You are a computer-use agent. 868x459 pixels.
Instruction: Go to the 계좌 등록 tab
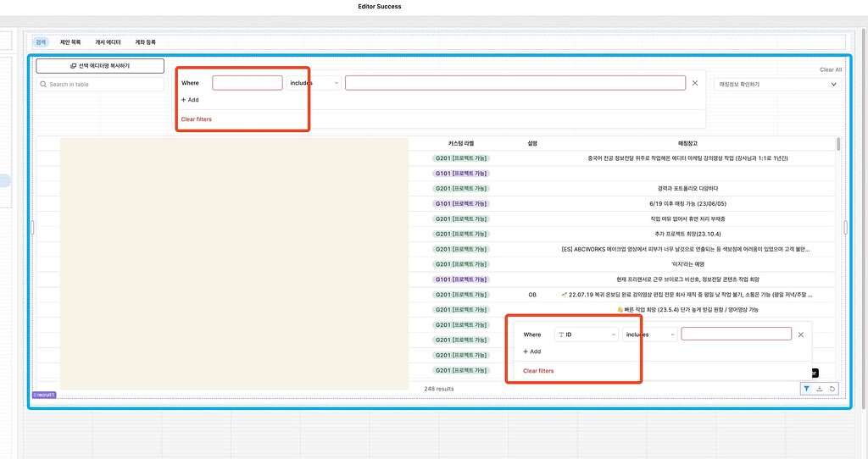pyautogui.click(x=146, y=42)
